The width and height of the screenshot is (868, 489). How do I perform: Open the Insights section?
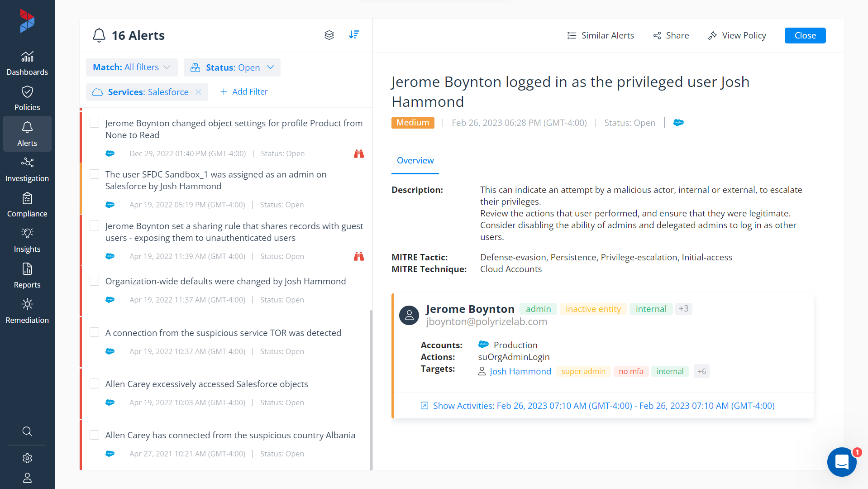(x=27, y=240)
